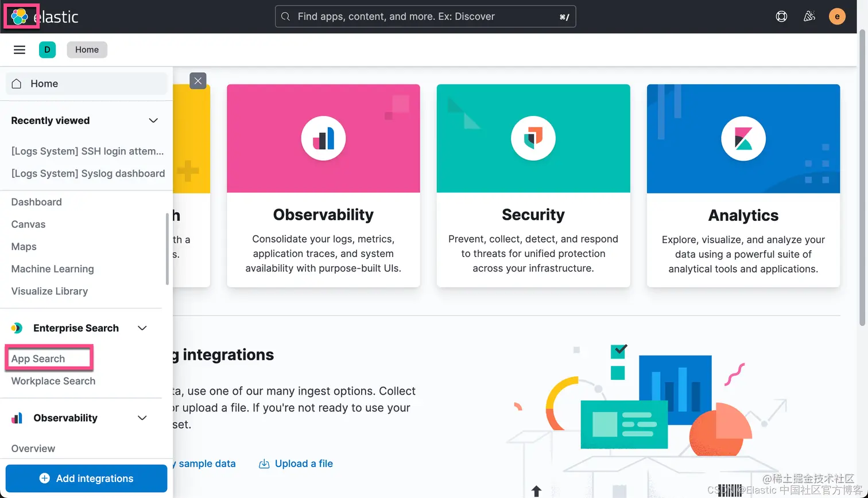
Task: Open recently viewed SSH login attempts item
Action: (87, 151)
